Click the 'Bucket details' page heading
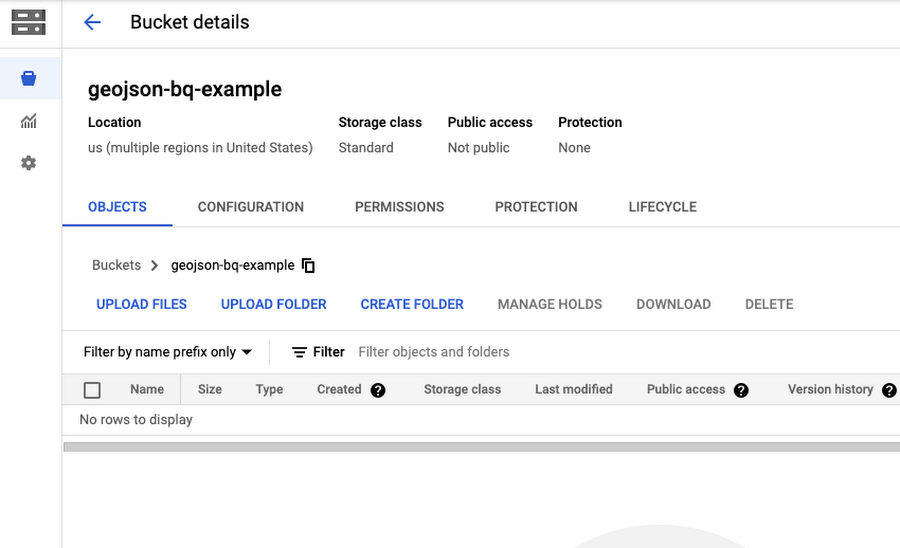 click(x=190, y=22)
